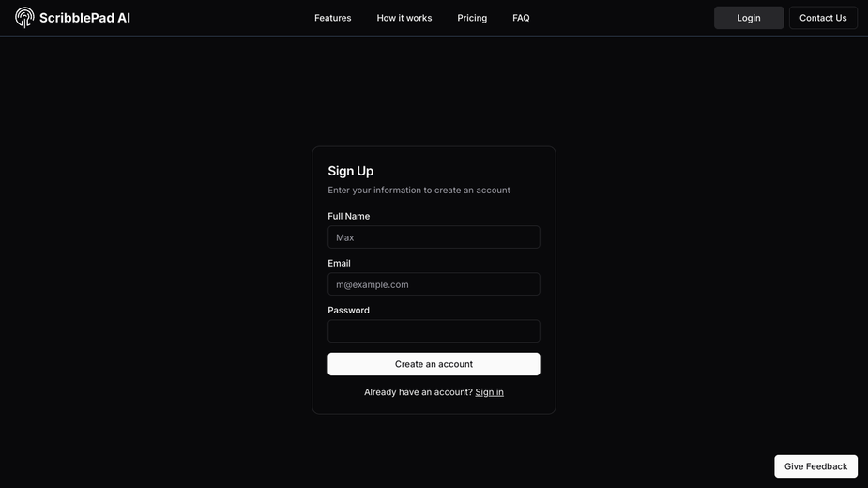
Task: Focus the Full Name input field
Action: 434,237
